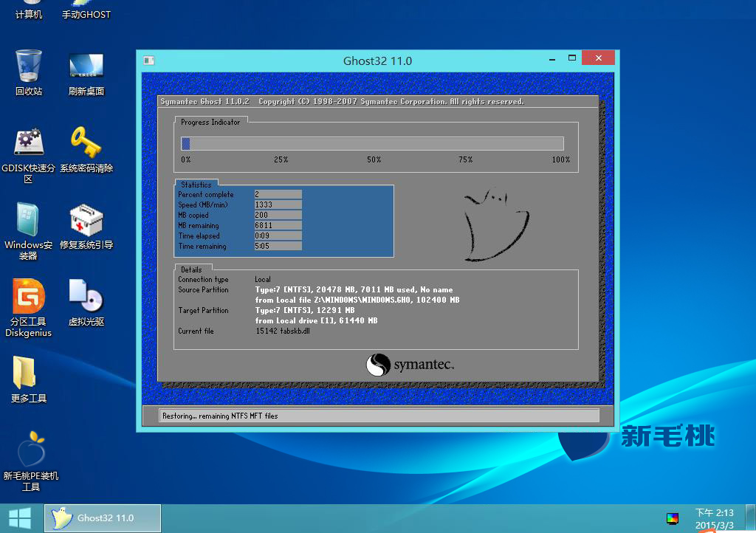Click the Connection type value Local
The width and height of the screenshot is (756, 533).
(x=263, y=280)
